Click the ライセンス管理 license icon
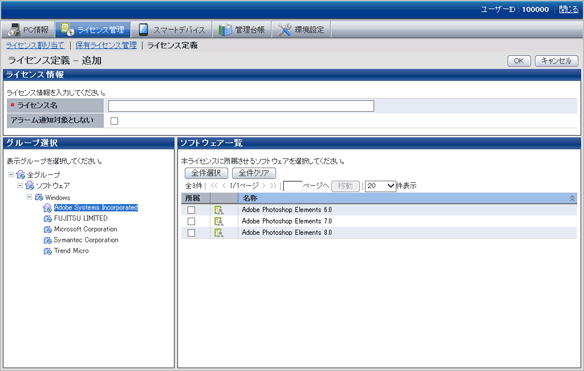Image resolution: width=584 pixels, height=371 pixels. (x=67, y=29)
